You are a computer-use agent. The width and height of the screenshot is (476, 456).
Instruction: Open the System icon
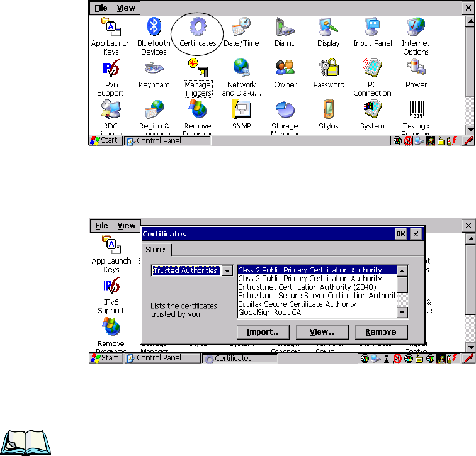(x=372, y=115)
